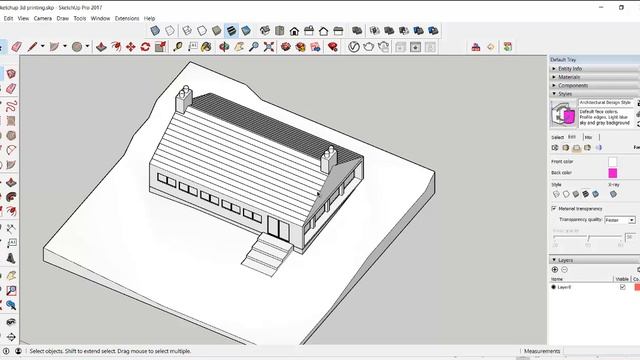Open the Extensions menu
This screenshot has width=640, height=360.
127,18
